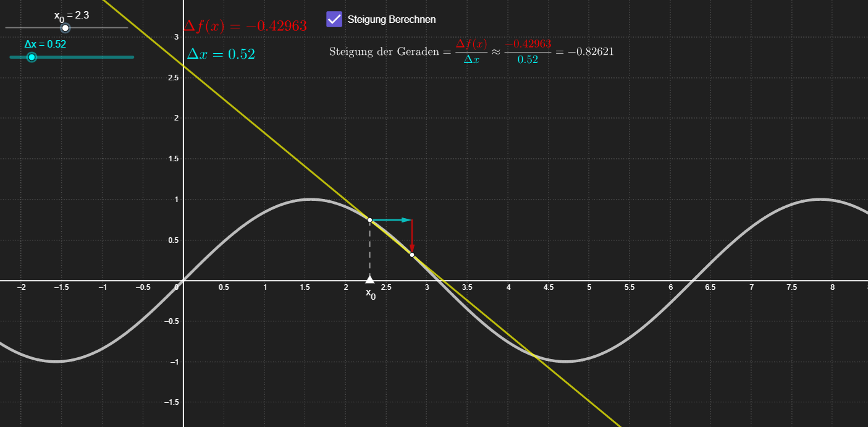The width and height of the screenshot is (868, 427).
Task: Select the cyan horizontal Δx arrow
Action: point(390,220)
